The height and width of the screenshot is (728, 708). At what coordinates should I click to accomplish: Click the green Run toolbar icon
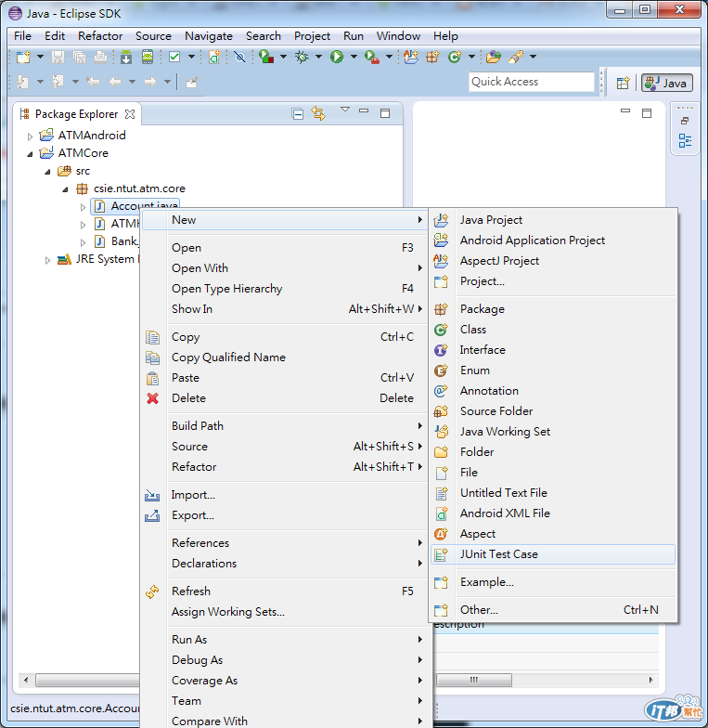pyautogui.click(x=337, y=57)
